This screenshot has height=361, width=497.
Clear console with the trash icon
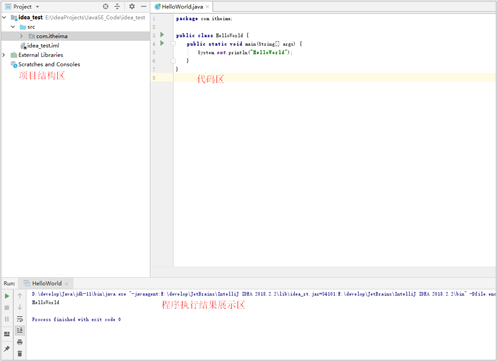click(x=20, y=353)
